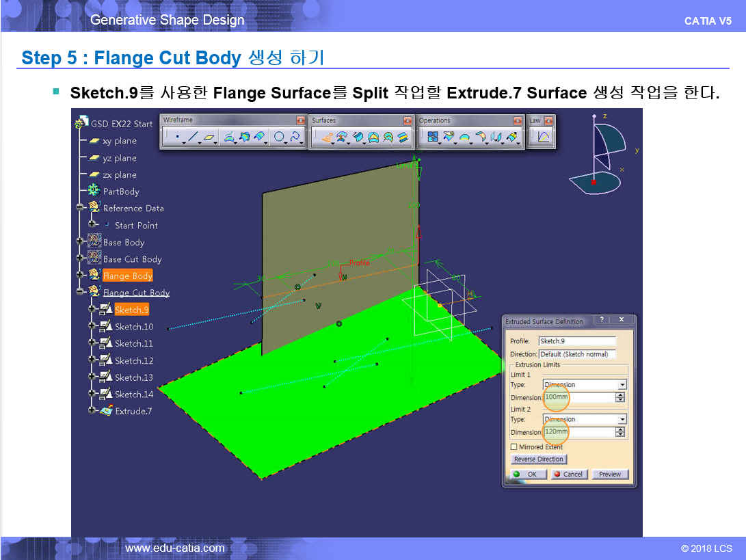This screenshot has width=746, height=560.
Task: Select the Point tool in Wireframe toolbar
Action: pyautogui.click(x=177, y=137)
